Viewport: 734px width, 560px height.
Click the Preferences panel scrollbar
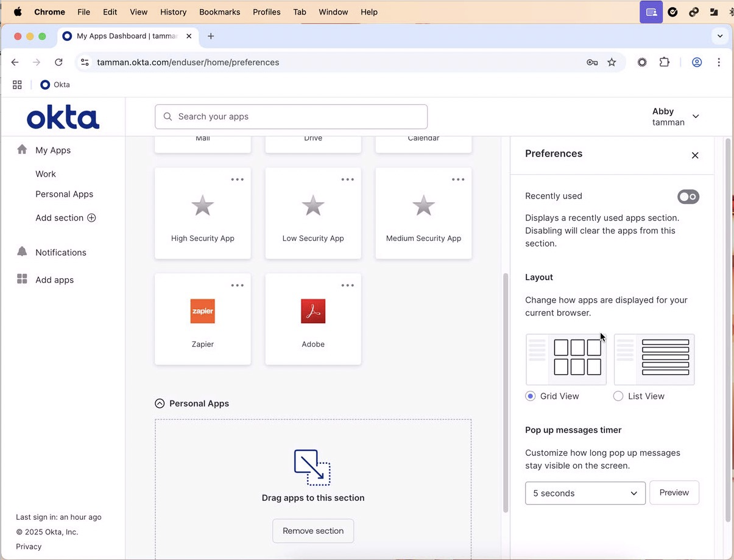point(728,330)
